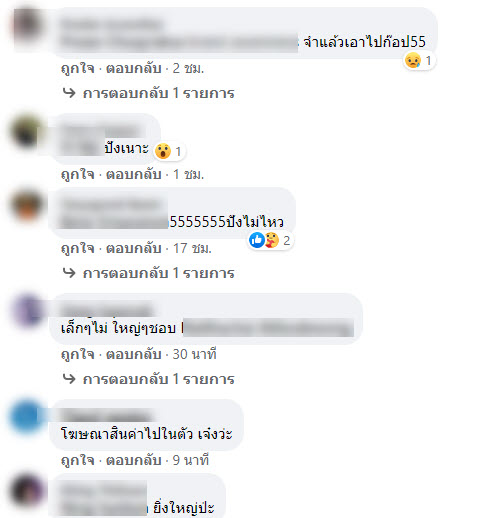
Task: Reply to the comment posted 30 นาที ago
Action: [134, 354]
